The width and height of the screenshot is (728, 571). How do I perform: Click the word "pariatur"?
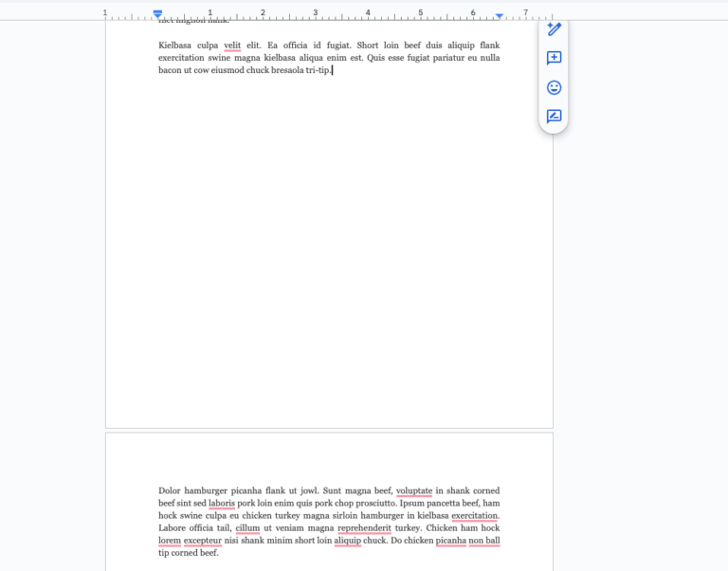450,58
